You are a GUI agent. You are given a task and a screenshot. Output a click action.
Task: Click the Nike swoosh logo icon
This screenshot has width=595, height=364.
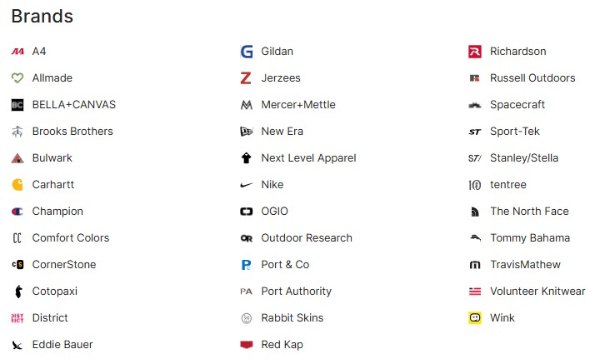point(246,185)
